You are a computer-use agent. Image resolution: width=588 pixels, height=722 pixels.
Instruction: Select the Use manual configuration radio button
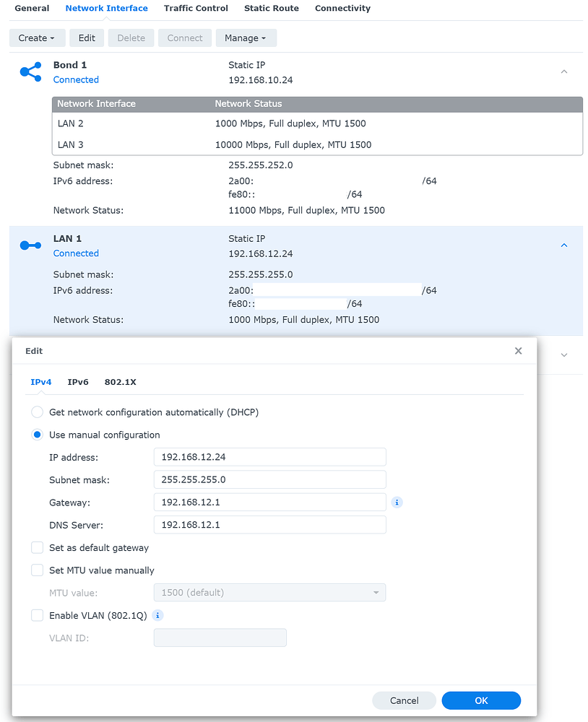pyautogui.click(x=38, y=435)
